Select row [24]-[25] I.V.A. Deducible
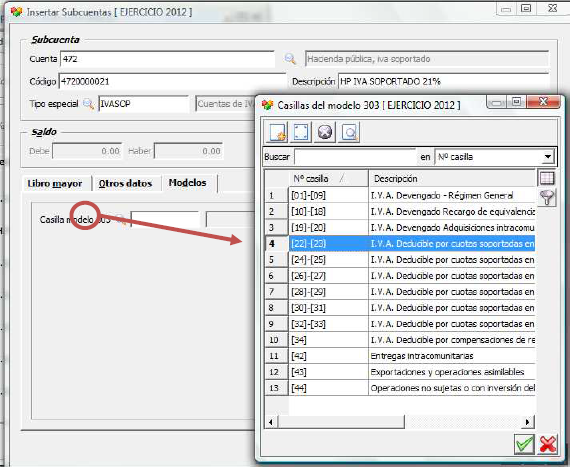572x467 pixels. tap(412, 260)
